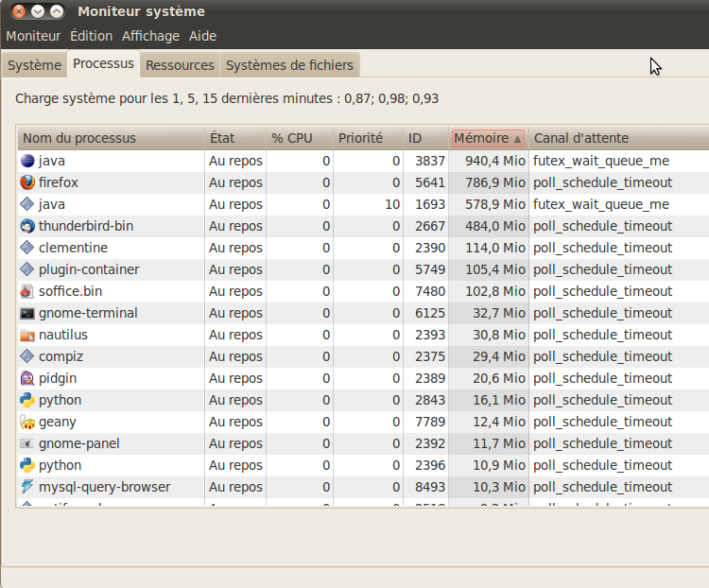Click the Charge système load average text

click(227, 98)
